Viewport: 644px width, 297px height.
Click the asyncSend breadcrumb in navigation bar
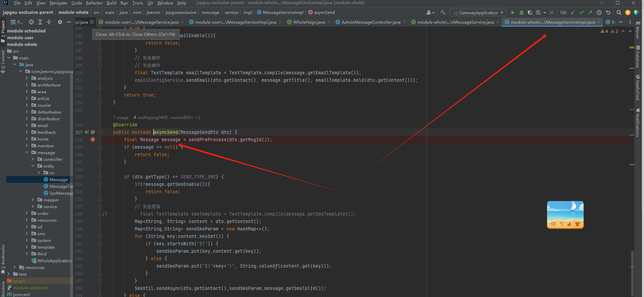coord(324,13)
